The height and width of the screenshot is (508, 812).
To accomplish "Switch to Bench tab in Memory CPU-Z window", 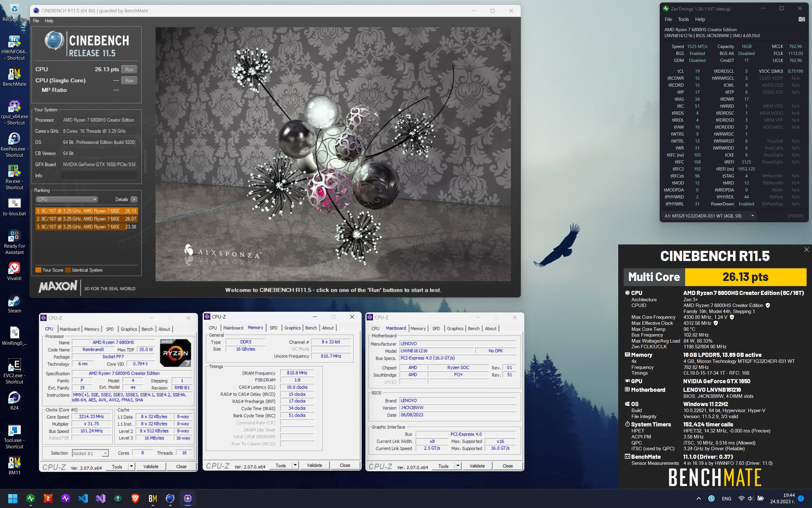I will click(311, 328).
